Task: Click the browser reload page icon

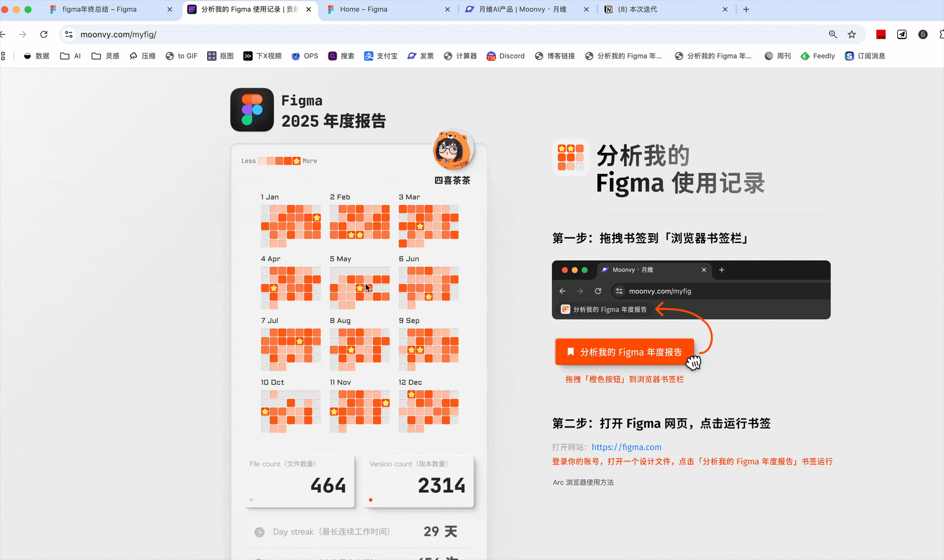Action: click(x=44, y=34)
